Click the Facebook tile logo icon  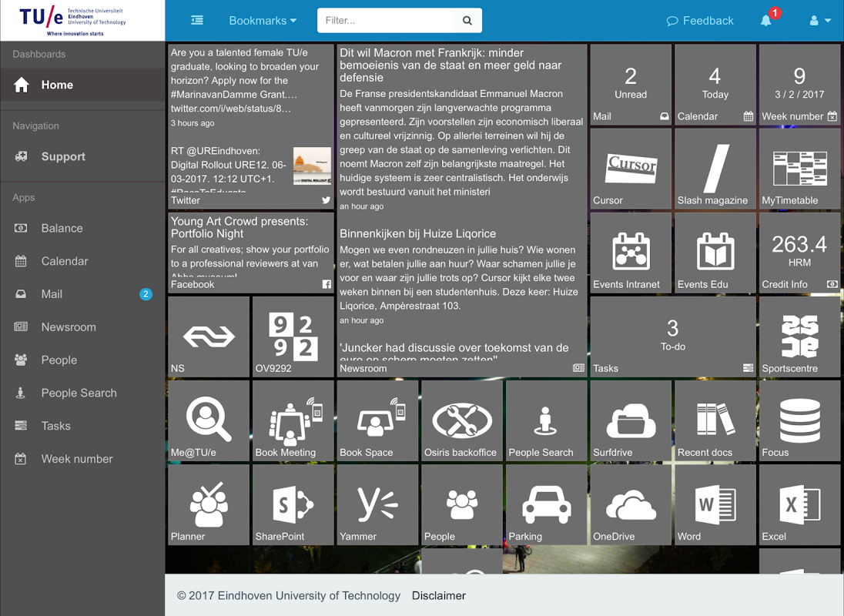[327, 284]
